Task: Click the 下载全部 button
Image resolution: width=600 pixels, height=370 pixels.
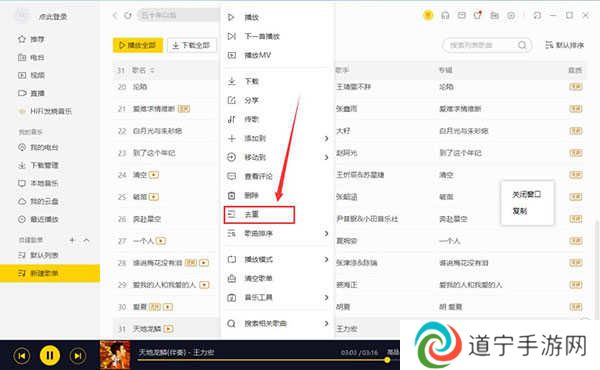Action: [x=192, y=45]
